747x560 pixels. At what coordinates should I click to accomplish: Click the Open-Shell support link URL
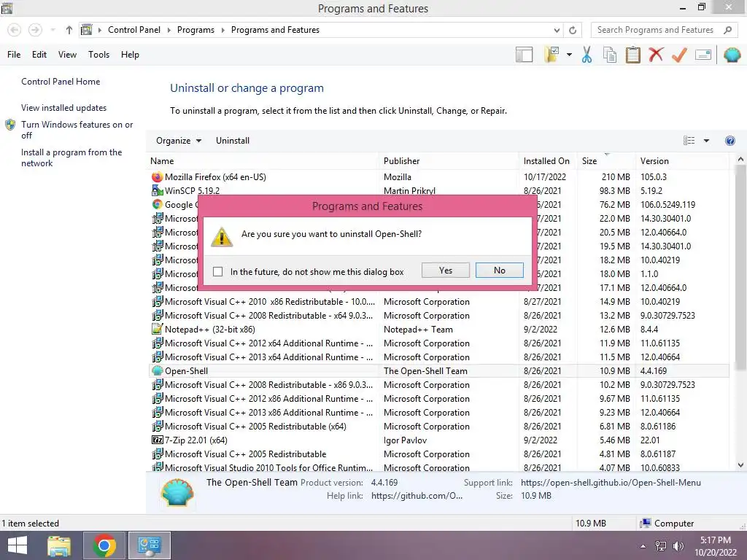(611, 483)
